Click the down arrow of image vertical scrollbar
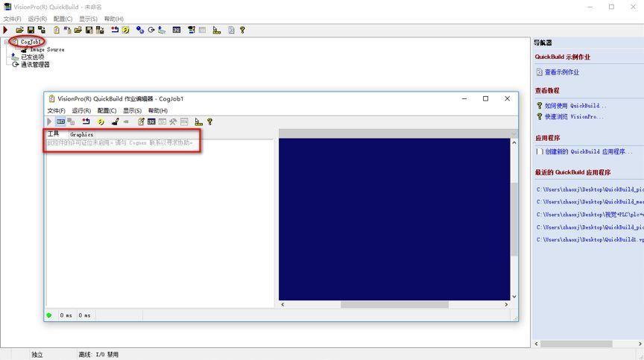This screenshot has height=360, width=644. coord(514,297)
